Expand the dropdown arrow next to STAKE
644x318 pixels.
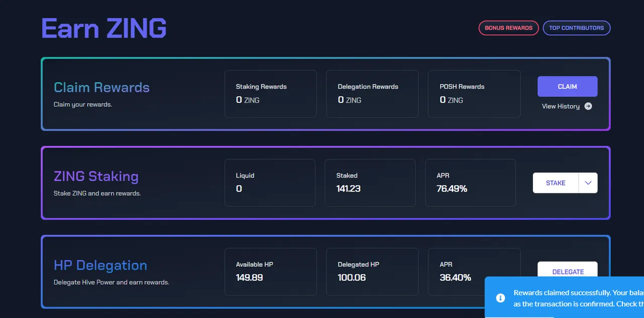588,183
